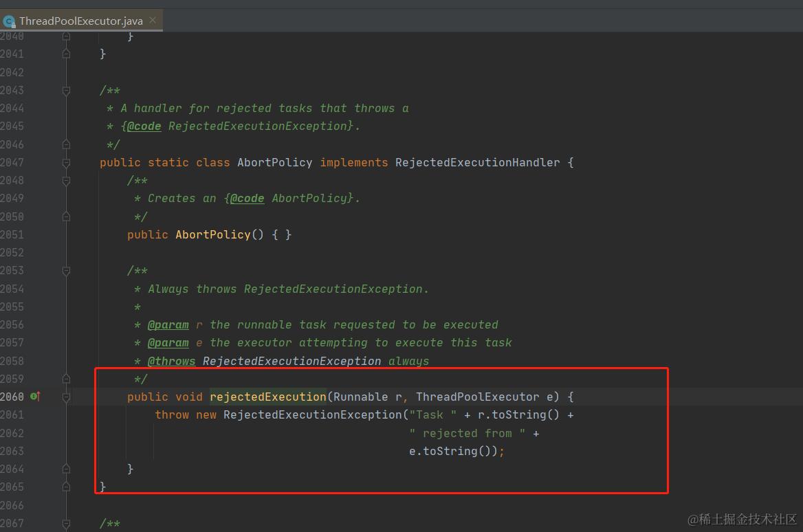
Task: Switch to the ThreadPoolExecutor.java tab
Action: (x=81, y=21)
